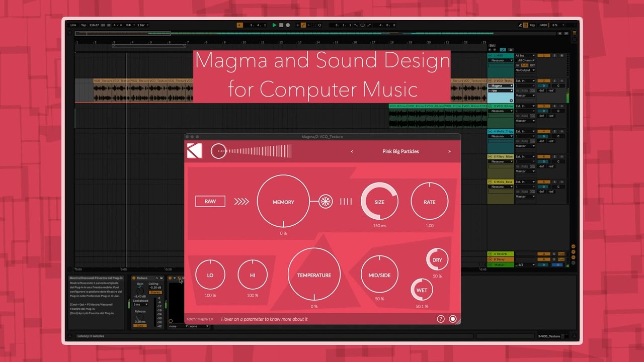The image size is (644, 362).
Task: Solo the A Reverb return track
Action: pos(554,254)
